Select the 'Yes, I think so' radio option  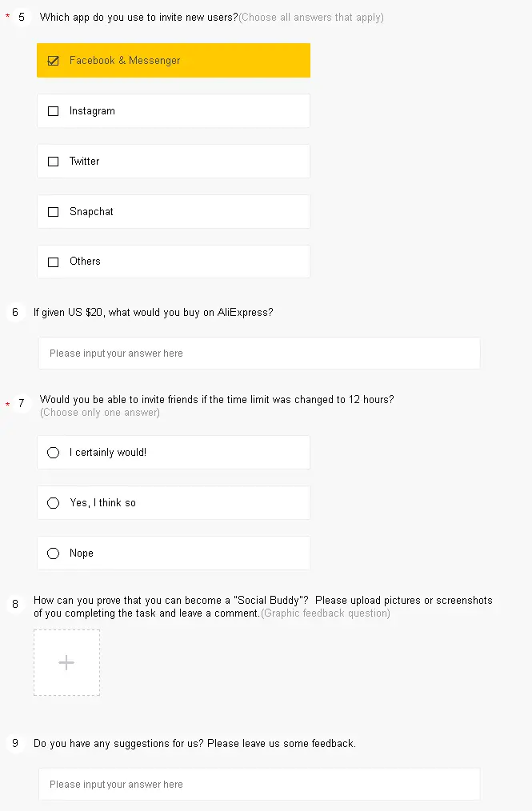pyautogui.click(x=54, y=503)
